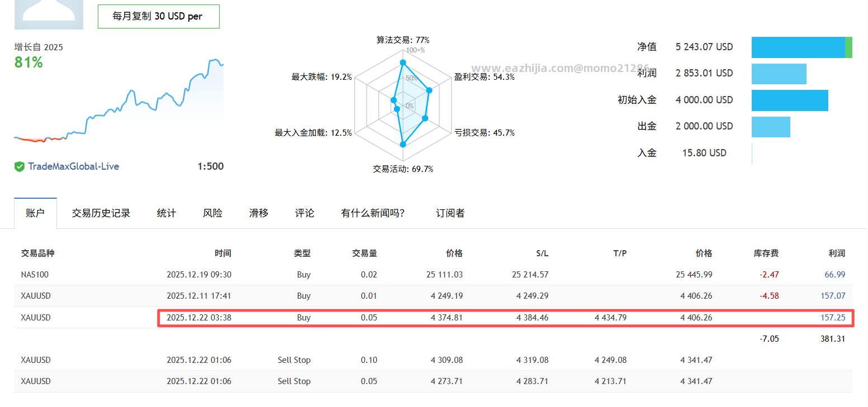Click the 381.31 total profit
This screenshot has width=868, height=407.
[x=833, y=339]
